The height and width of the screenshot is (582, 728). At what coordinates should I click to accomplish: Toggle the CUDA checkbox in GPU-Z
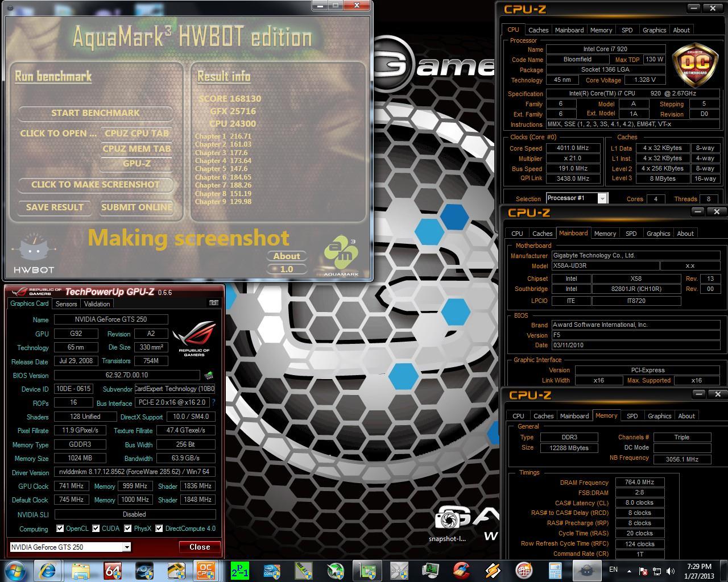(96, 529)
